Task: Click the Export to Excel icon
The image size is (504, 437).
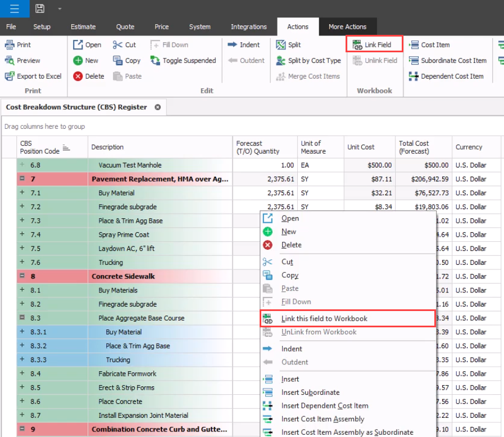Action: 10,76
